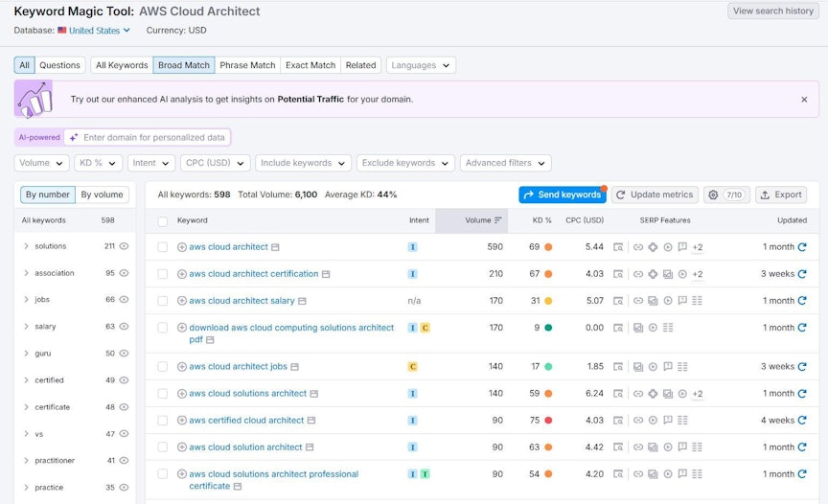Click the Export button

tap(780, 195)
